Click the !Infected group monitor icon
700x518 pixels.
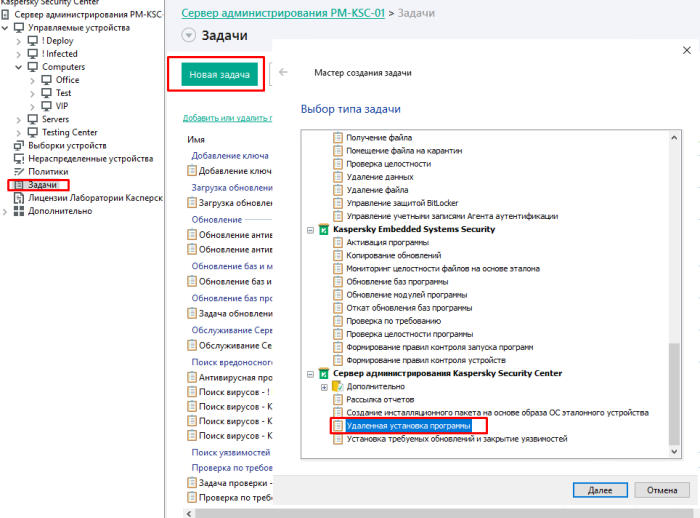33,54
